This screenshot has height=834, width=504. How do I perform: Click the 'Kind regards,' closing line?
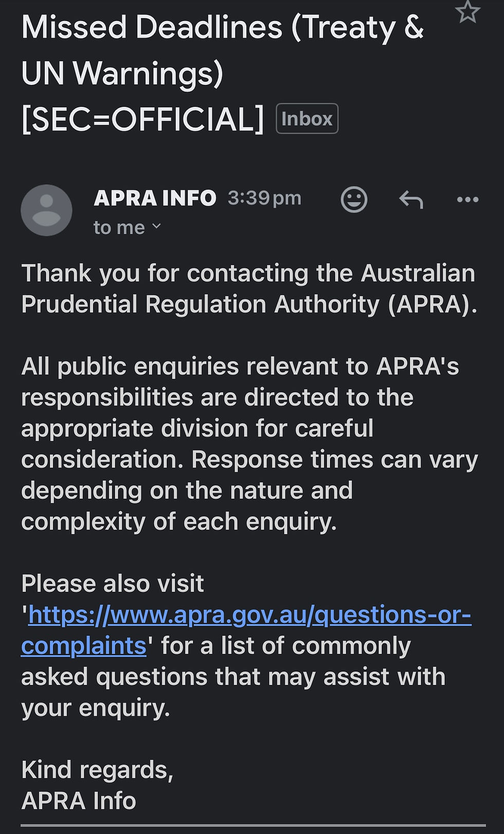[97, 770]
